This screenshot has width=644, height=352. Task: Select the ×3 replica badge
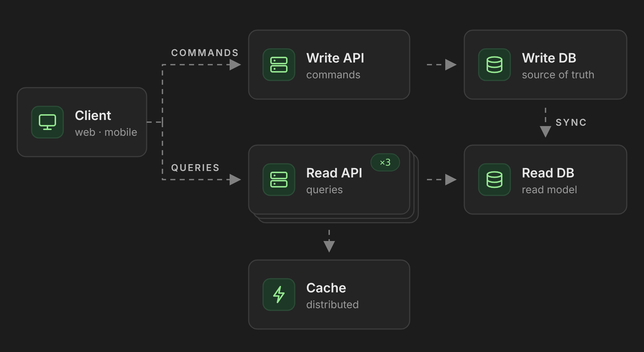[385, 162]
